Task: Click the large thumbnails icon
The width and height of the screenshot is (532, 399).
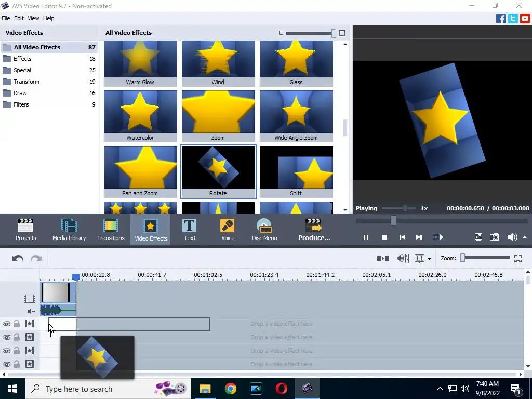Action: (x=342, y=33)
